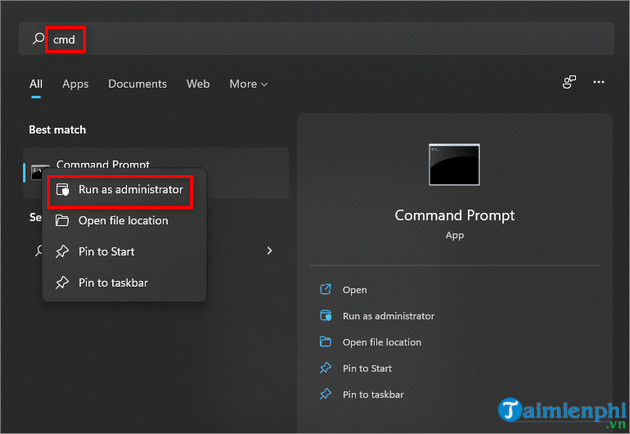Click the folder icon in right pane
Viewport: 630px width, 434px height.
325,342
